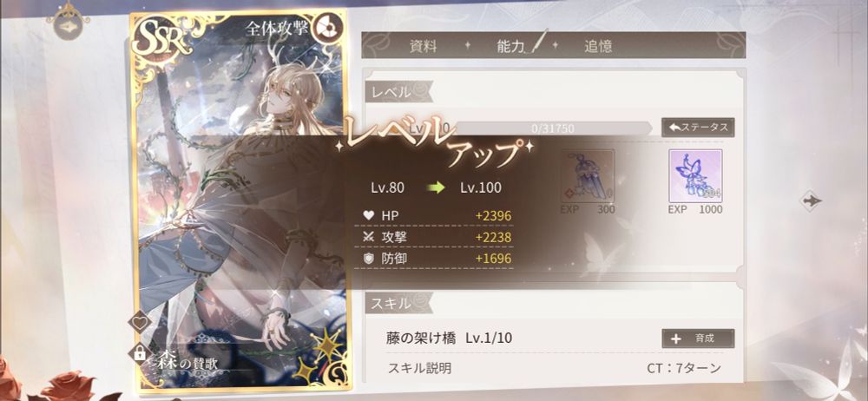This screenshot has height=401, width=868.
Task: Toggle the padlock lock icon on card
Action: [x=140, y=352]
